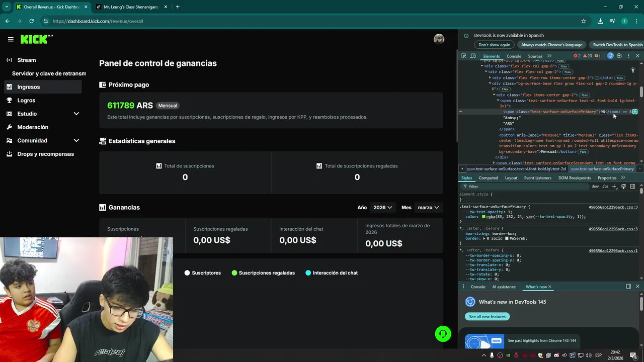Click the green rgba color swatch
644x362 pixels.
click(484, 217)
